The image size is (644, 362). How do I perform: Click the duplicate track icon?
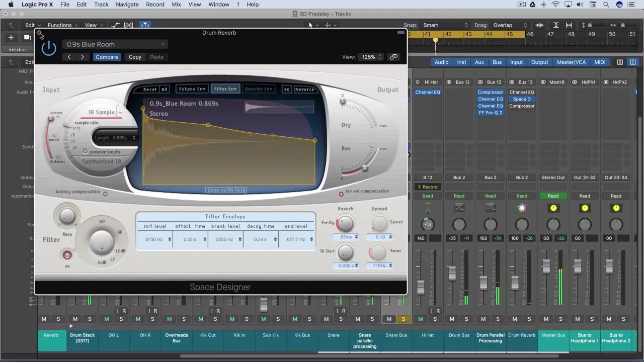[27, 38]
